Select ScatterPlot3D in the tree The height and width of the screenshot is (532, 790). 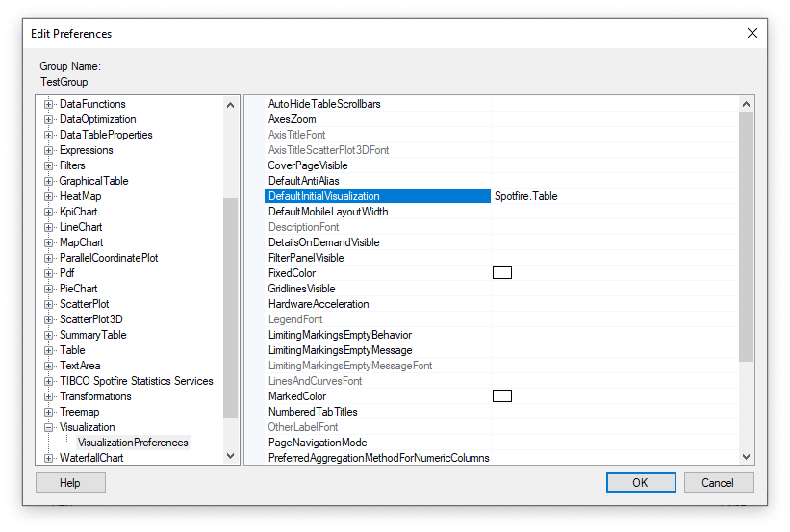(90, 319)
